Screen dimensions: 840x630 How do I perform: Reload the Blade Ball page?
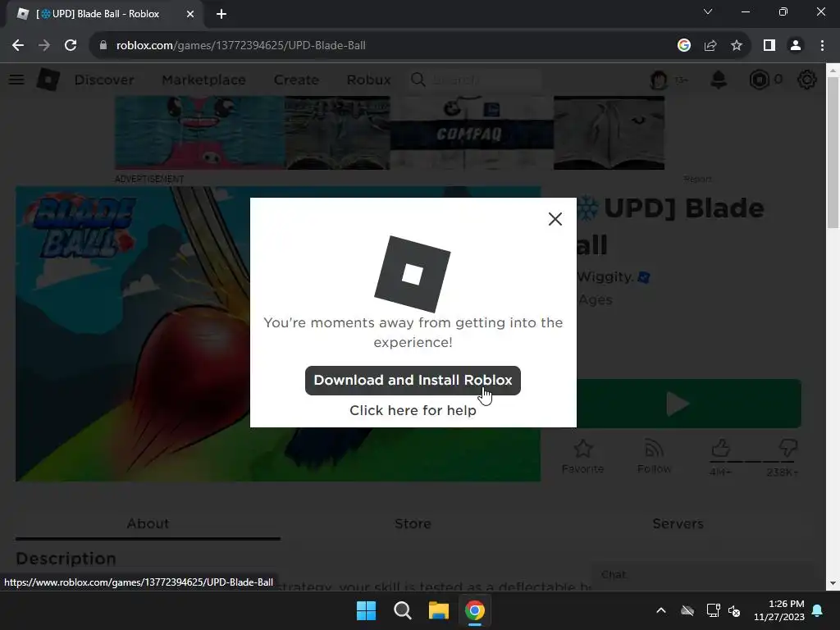click(x=71, y=46)
